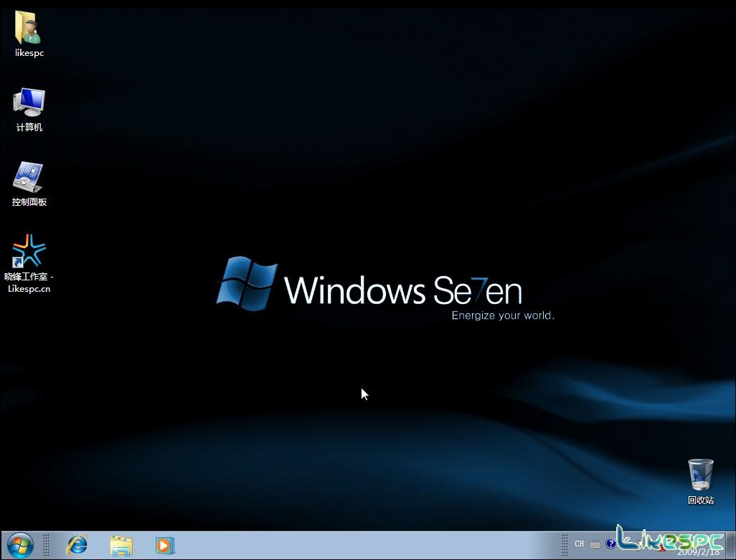Click an empty area of the taskbar
736x560 pixels.
point(359,545)
